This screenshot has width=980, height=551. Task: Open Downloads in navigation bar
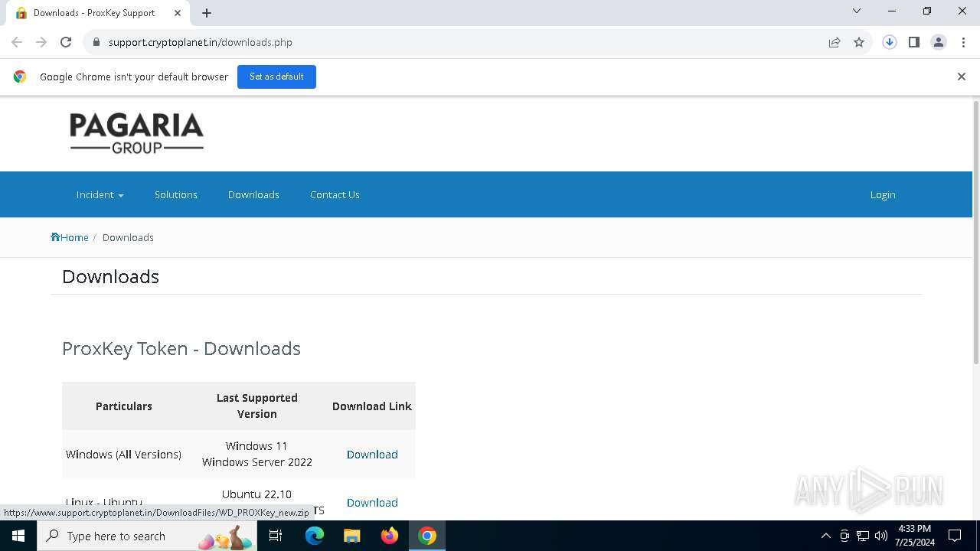(253, 194)
